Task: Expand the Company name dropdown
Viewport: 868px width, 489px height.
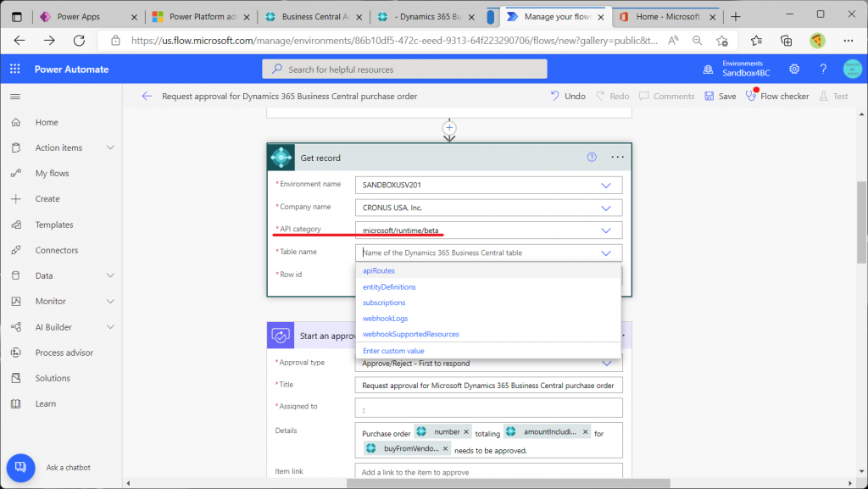Action: [606, 208]
